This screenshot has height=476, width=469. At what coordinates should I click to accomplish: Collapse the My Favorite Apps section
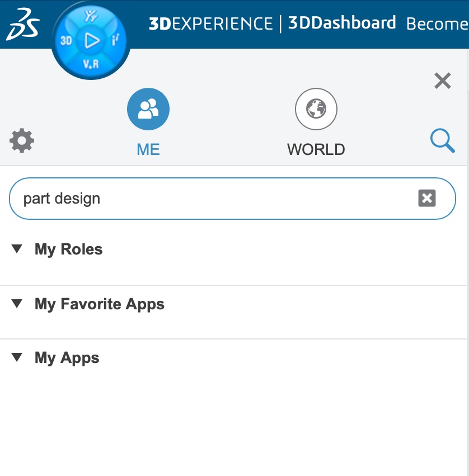pyautogui.click(x=17, y=304)
